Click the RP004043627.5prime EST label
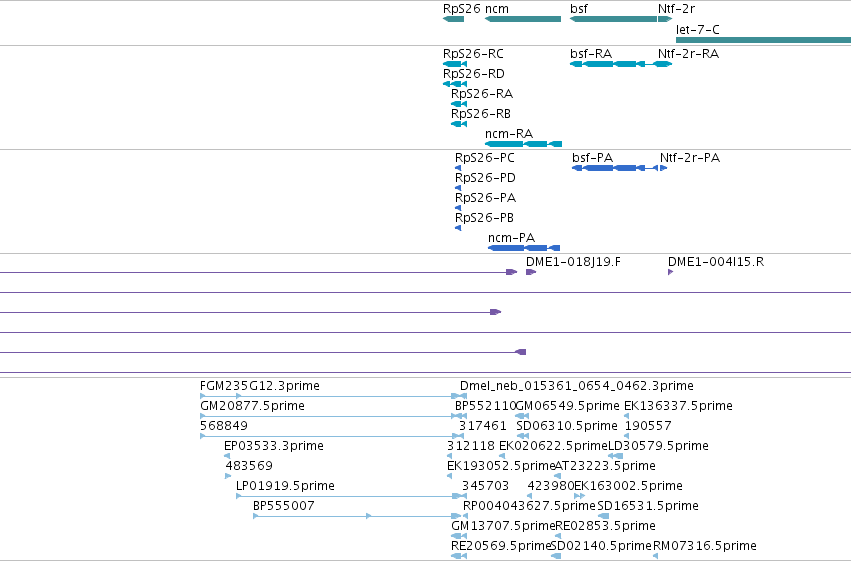This screenshot has width=851, height=561. tap(529, 506)
